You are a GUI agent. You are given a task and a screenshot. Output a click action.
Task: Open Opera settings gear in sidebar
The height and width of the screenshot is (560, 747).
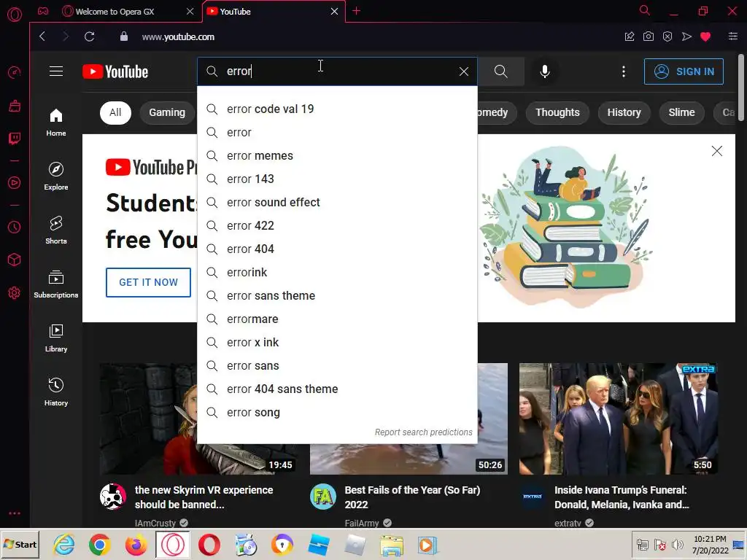tap(15, 293)
